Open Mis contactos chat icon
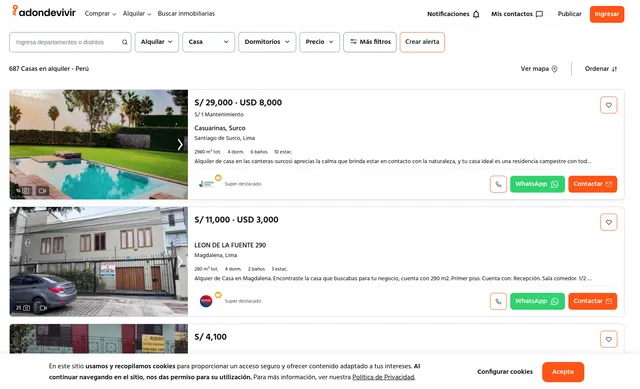Viewport: 640px width, 389px height. click(x=539, y=14)
